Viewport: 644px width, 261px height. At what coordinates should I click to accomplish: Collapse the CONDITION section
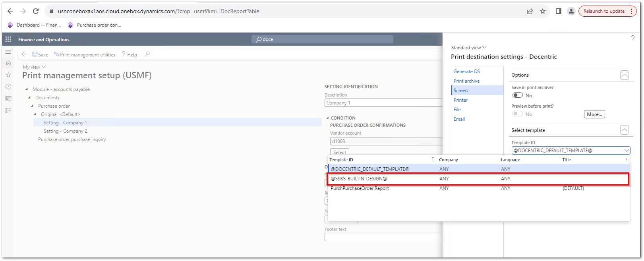(x=327, y=118)
